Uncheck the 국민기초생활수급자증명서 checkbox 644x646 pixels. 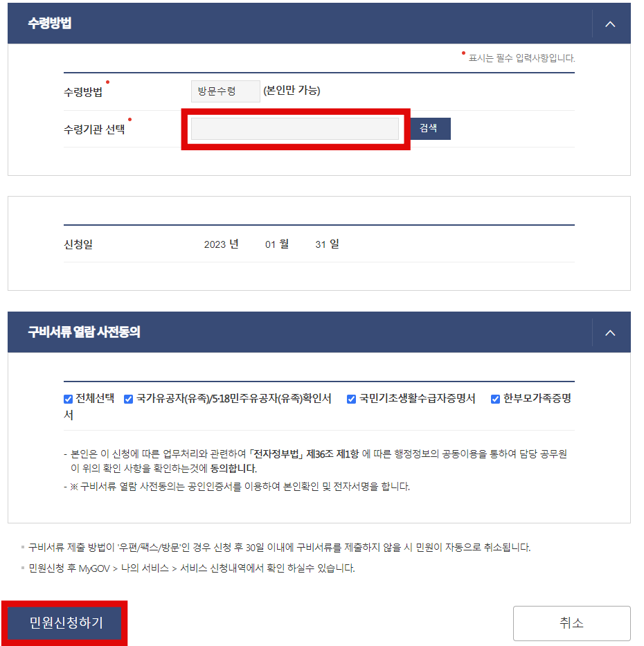pyautogui.click(x=351, y=399)
